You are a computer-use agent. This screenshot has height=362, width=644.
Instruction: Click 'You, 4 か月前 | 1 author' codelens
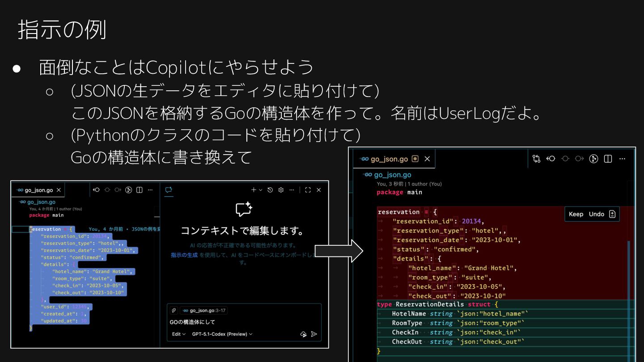55,209
